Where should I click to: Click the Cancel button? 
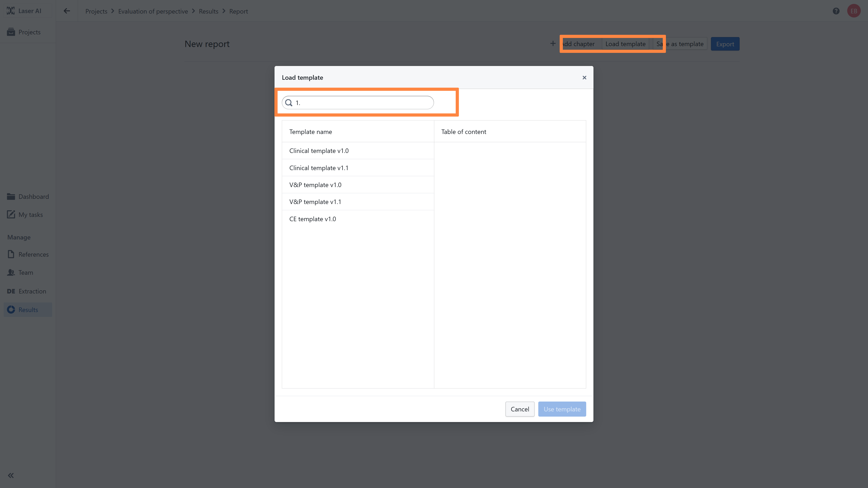click(520, 409)
